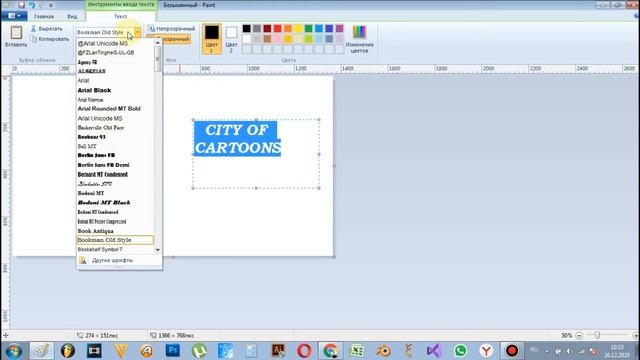Choose Arial Black from font list
The height and width of the screenshot is (360, 640).
point(115,90)
